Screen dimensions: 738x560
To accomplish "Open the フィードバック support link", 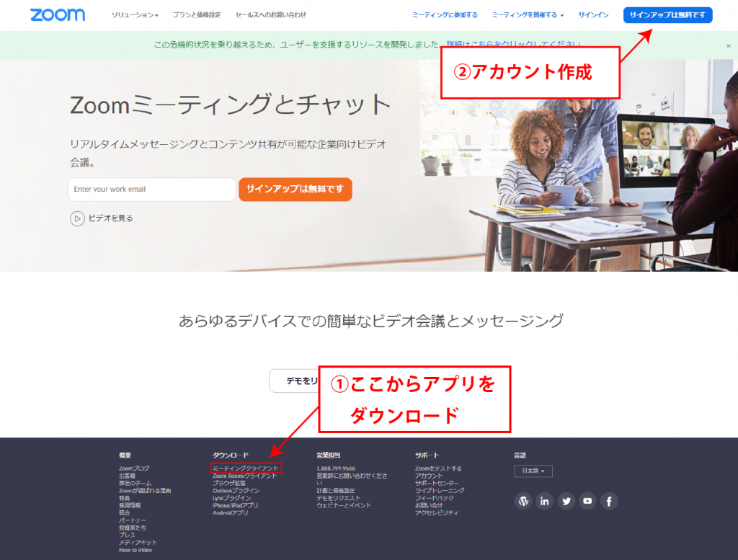I will pos(434,498).
